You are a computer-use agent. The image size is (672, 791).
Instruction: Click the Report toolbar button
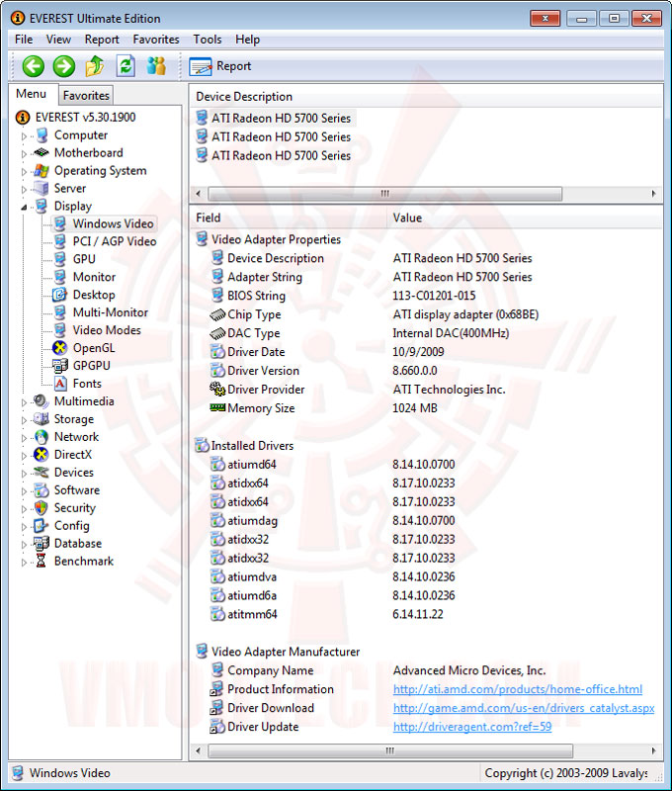(219, 66)
